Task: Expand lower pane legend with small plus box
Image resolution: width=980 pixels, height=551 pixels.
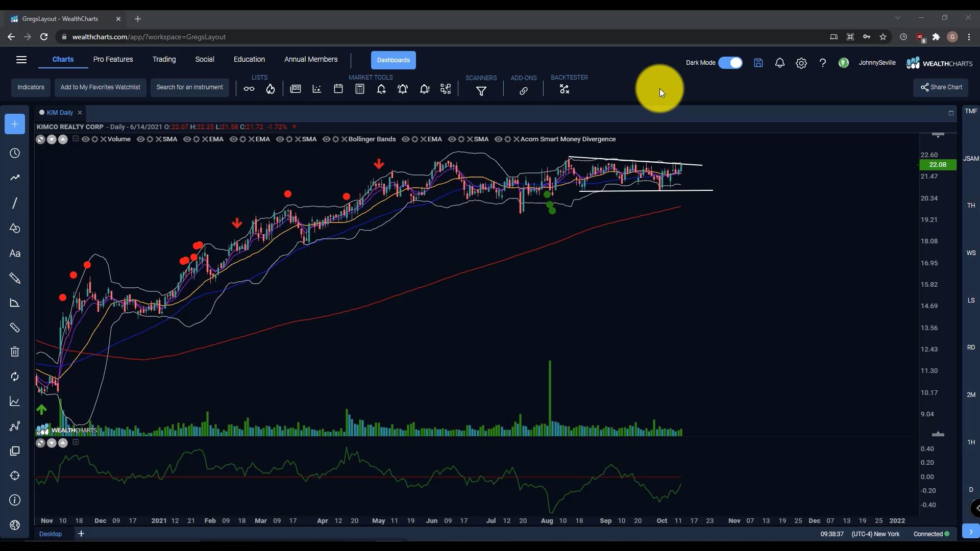Action: tap(76, 442)
